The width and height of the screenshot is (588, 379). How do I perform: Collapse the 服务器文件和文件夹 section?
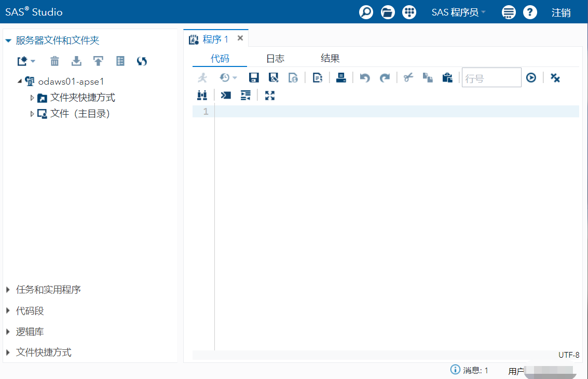coord(8,40)
